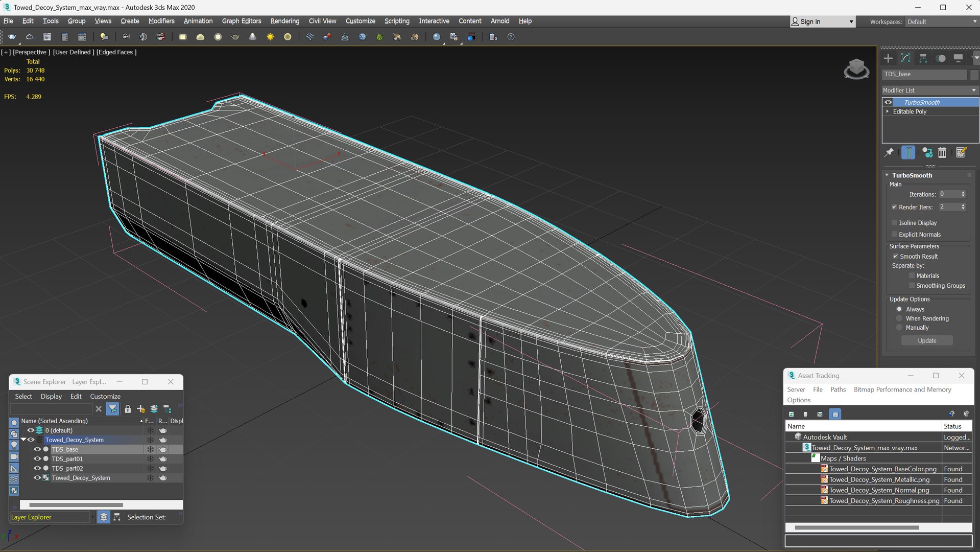This screenshot has width=980, height=552.
Task: Click the Configure Modifier Sets icon
Action: pyautogui.click(x=961, y=152)
